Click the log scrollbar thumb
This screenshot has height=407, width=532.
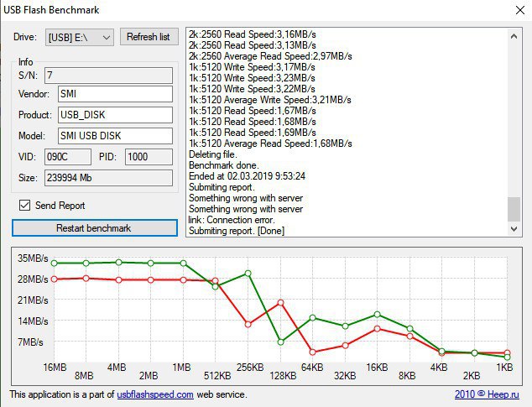514,209
